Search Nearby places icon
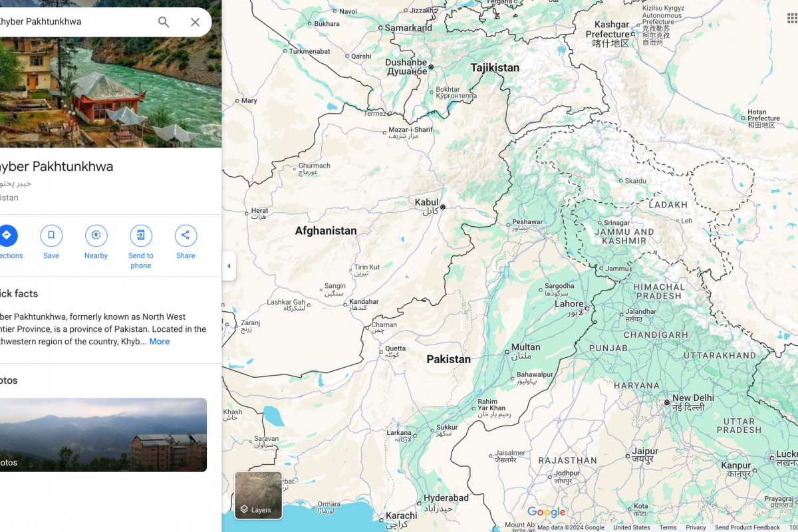 coord(96,235)
